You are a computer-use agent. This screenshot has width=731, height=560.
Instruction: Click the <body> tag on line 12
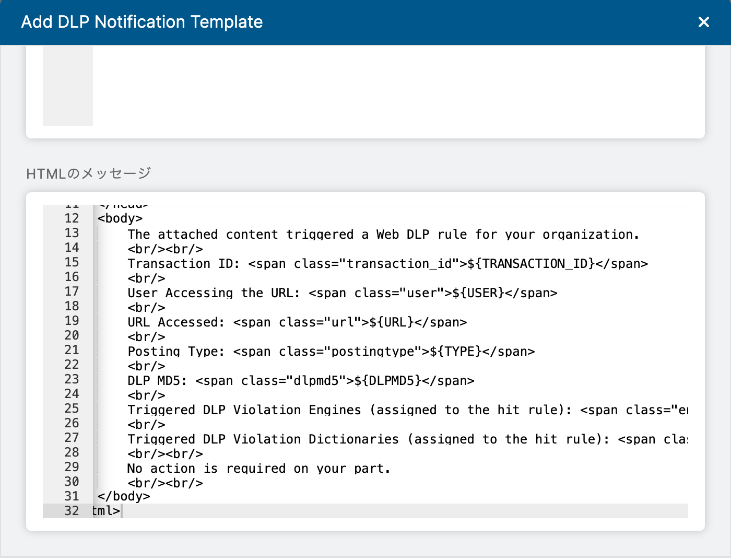click(119, 218)
